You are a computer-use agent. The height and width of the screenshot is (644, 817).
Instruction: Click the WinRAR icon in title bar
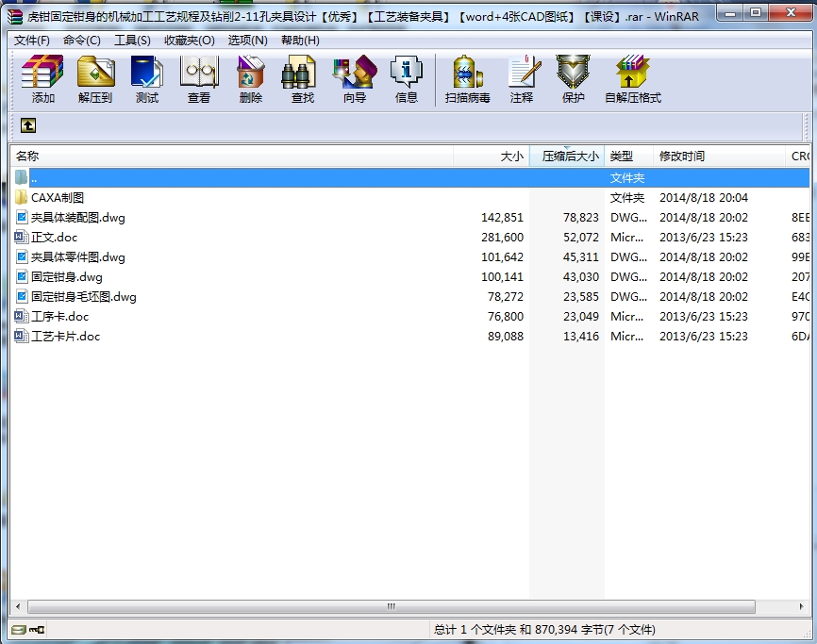(16, 17)
